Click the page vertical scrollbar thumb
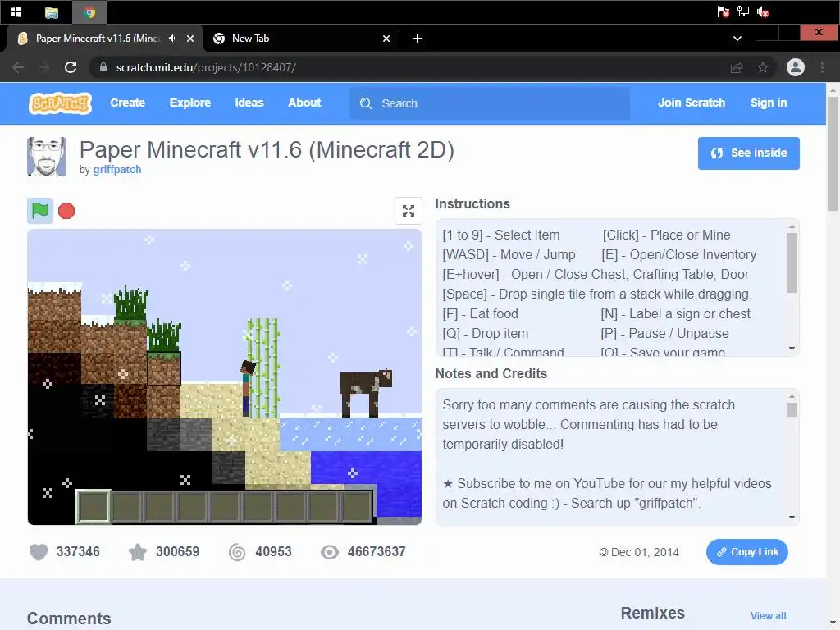 pos(833,154)
